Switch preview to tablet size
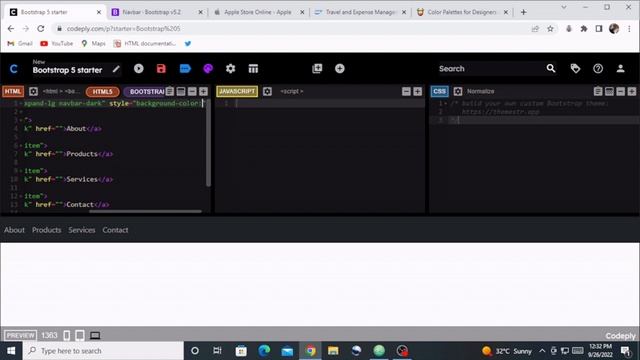The width and height of the screenshot is (640, 360). (x=80, y=336)
